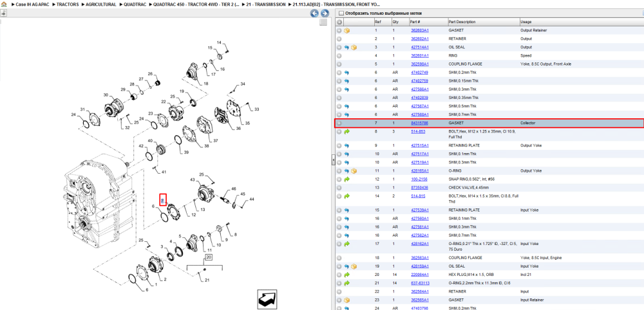Click box icon on Input Yoke OIL SEAL row

[354, 266]
